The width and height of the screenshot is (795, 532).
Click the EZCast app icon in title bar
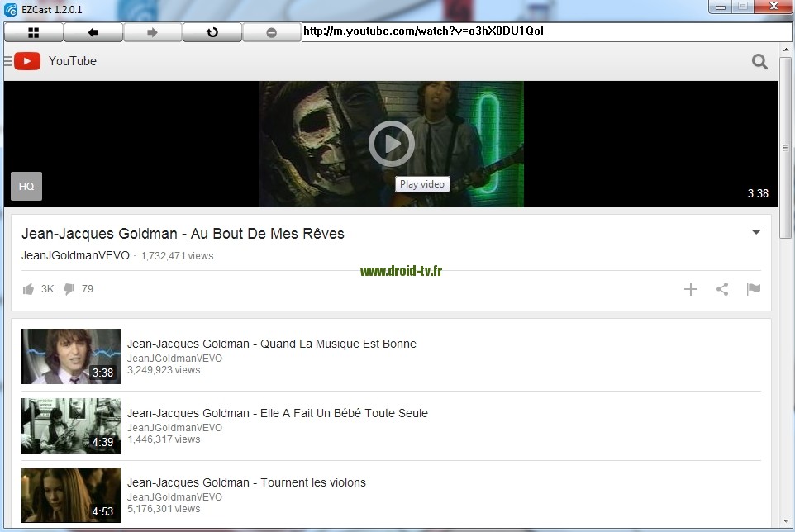pyautogui.click(x=10, y=10)
